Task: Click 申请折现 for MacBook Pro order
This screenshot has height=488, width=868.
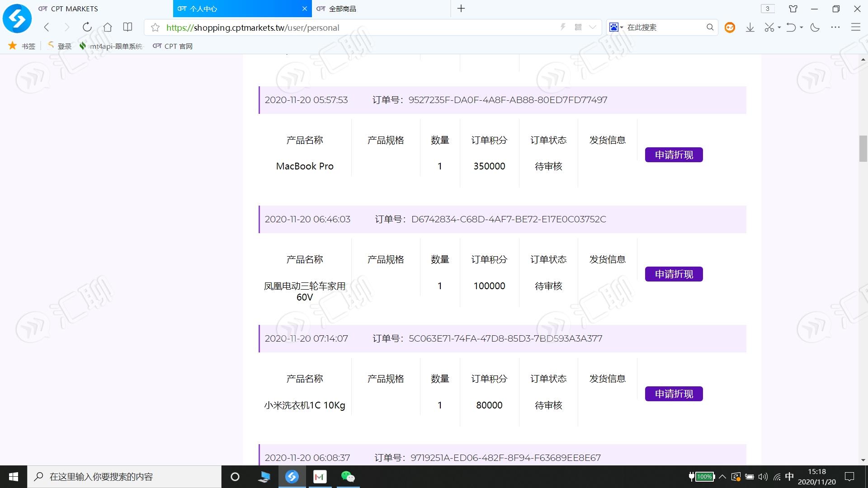Action: 674,155
